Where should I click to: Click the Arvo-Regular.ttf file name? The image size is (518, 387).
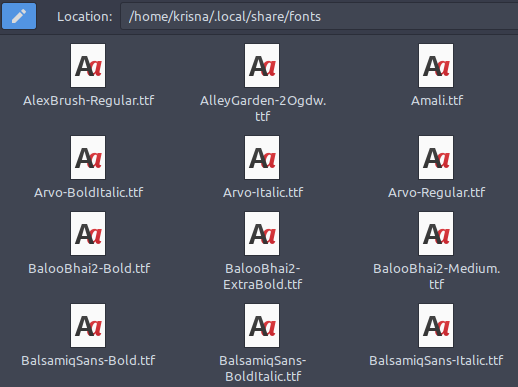click(437, 193)
